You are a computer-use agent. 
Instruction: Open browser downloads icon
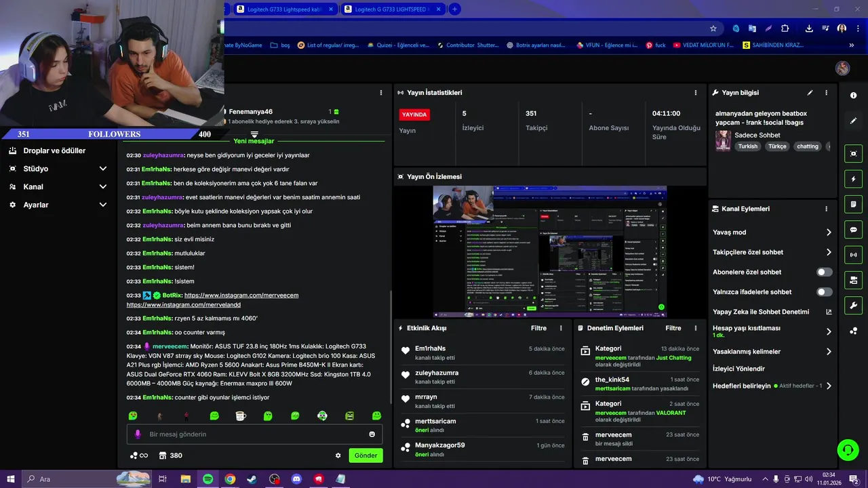coord(809,28)
